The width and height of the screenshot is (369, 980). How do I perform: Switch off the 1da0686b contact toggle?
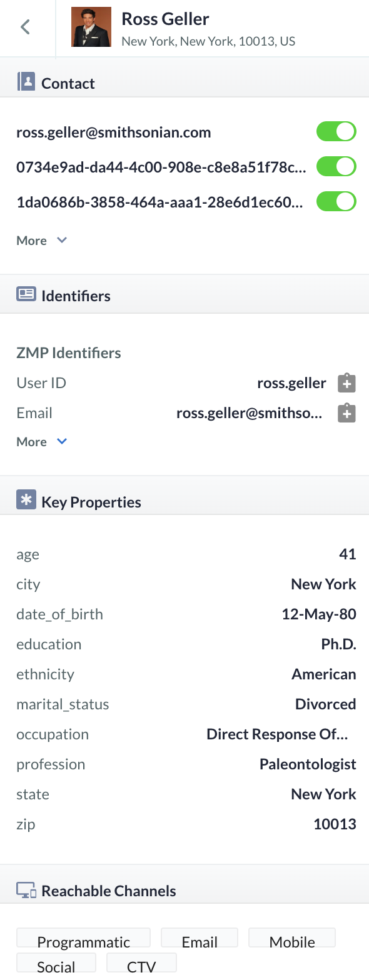(336, 202)
